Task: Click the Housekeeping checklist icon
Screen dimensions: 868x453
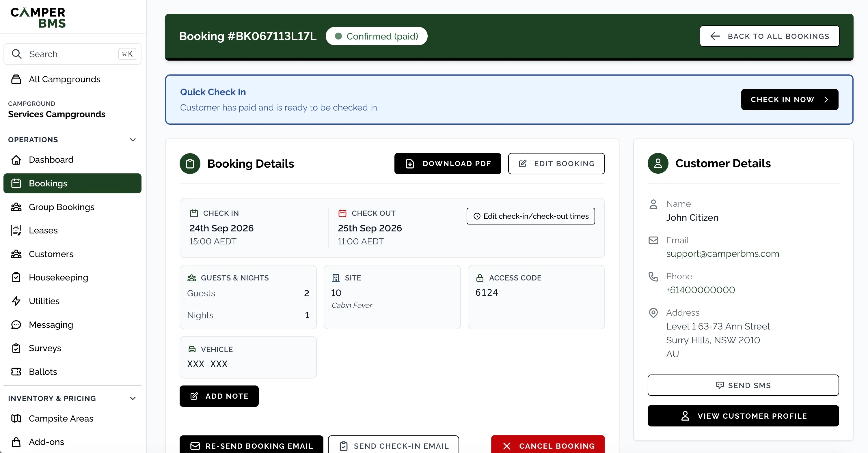Action: pyautogui.click(x=16, y=277)
